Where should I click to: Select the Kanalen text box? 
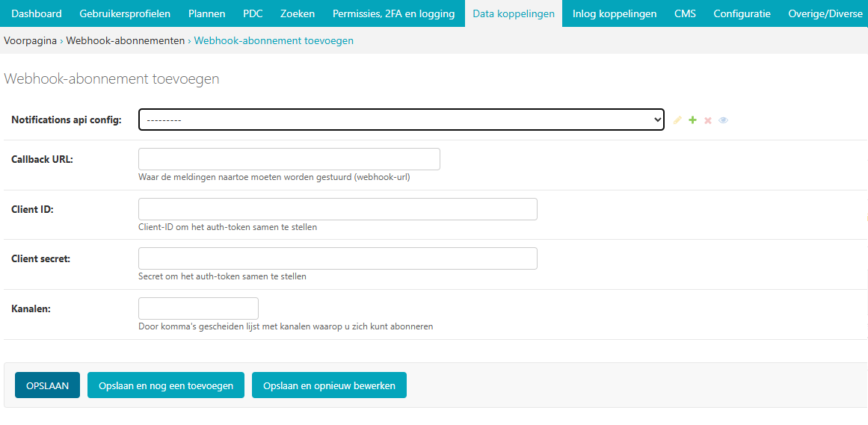tap(198, 308)
